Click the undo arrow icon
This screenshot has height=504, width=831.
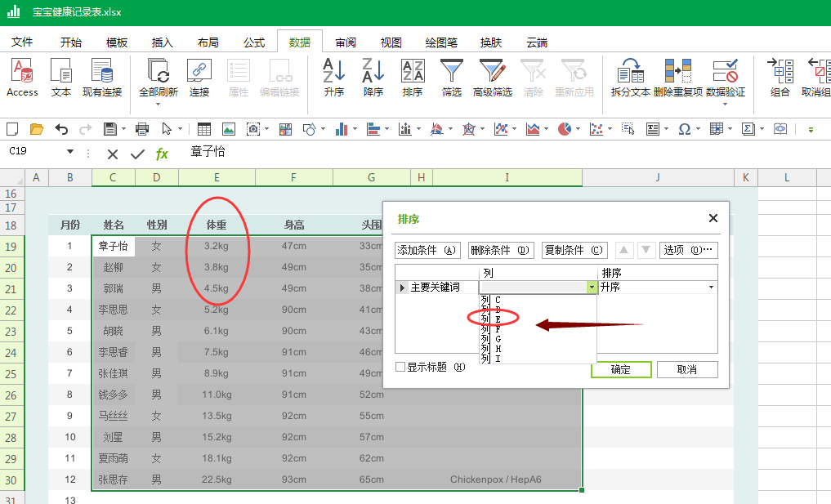pos(61,129)
